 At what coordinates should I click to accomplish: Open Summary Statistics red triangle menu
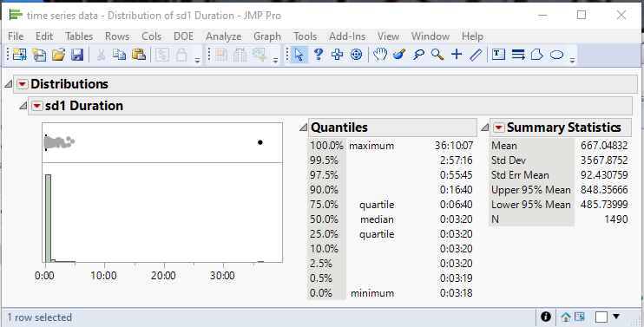click(498, 128)
